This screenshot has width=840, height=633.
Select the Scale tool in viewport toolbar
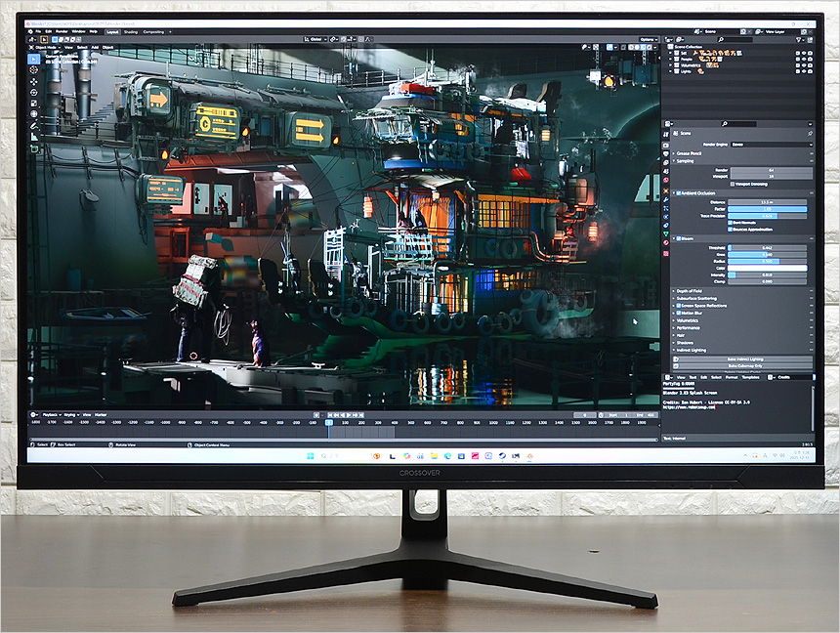[x=35, y=104]
